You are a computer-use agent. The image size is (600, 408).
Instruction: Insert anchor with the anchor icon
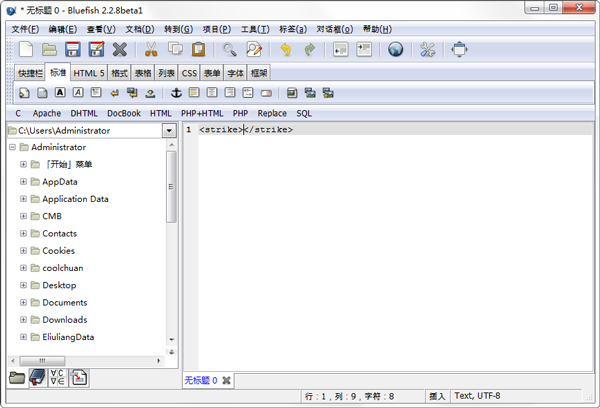click(176, 92)
